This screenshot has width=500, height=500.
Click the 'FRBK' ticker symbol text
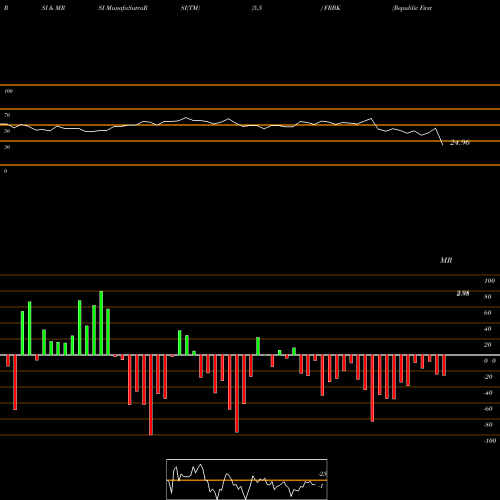(332, 8)
